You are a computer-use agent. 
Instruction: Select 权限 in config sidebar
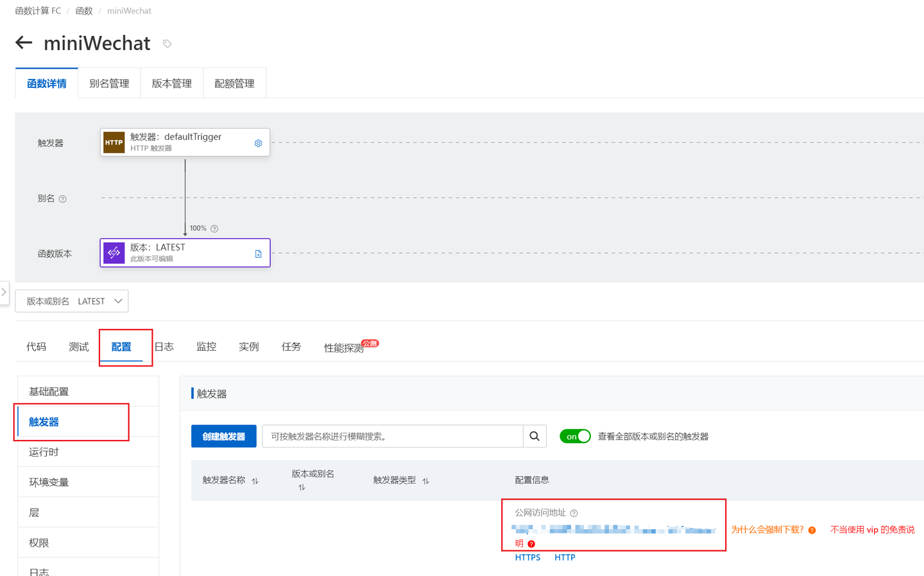pyautogui.click(x=89, y=543)
